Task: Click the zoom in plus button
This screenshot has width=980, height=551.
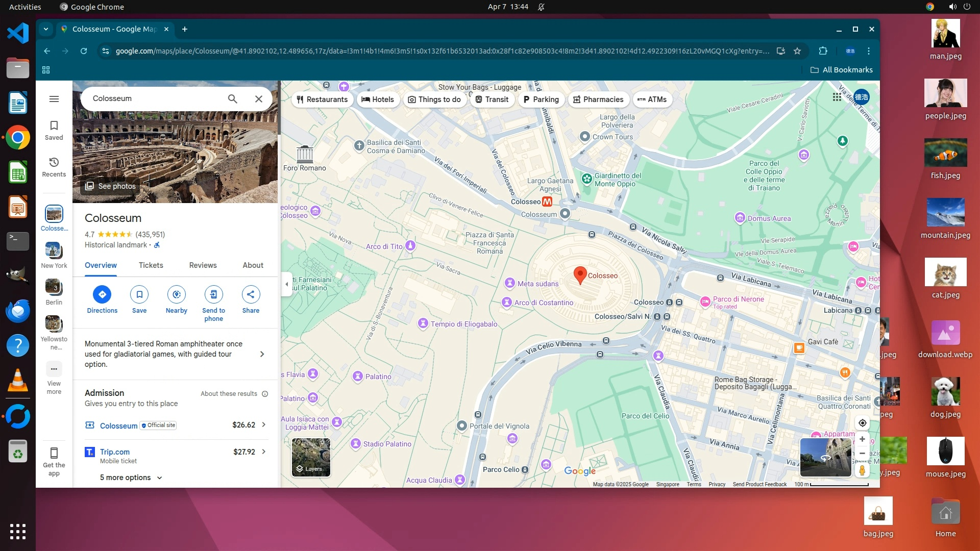Action: tap(862, 439)
